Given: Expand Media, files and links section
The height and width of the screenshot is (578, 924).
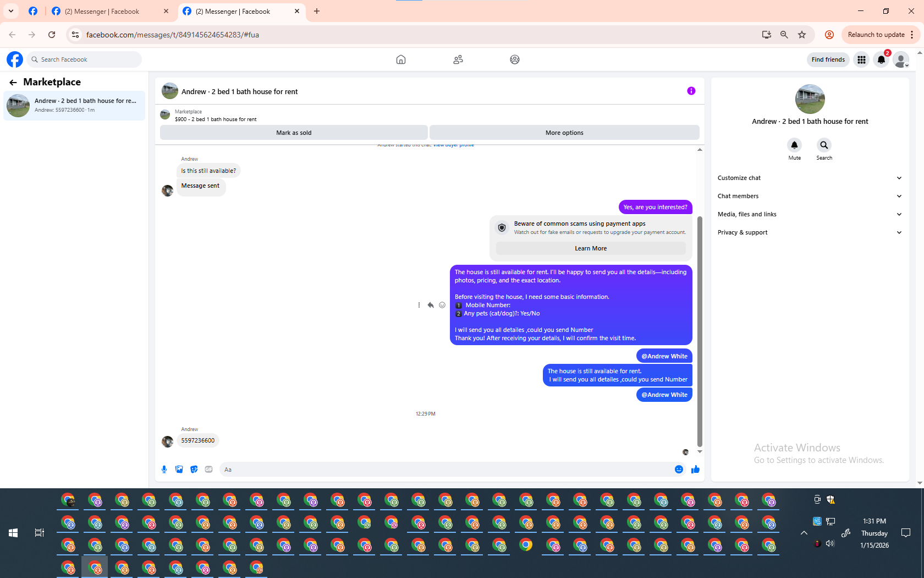Looking at the screenshot, I should [810, 214].
